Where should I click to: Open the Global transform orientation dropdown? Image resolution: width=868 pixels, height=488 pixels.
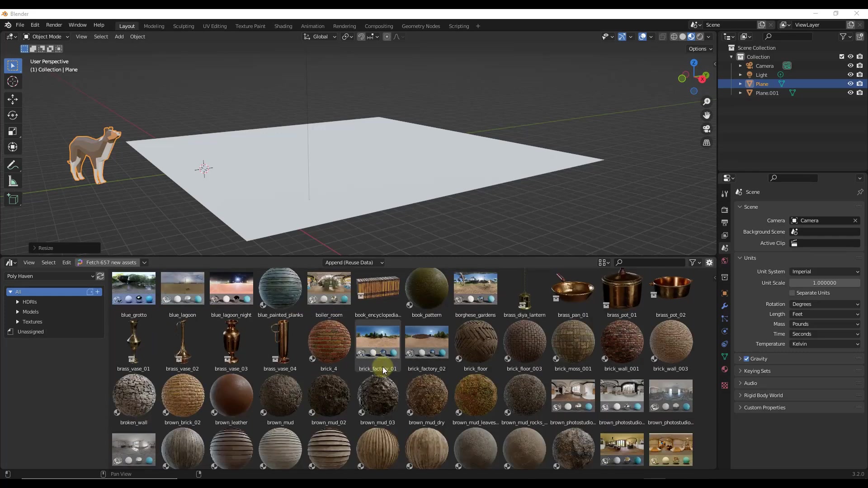tap(320, 37)
